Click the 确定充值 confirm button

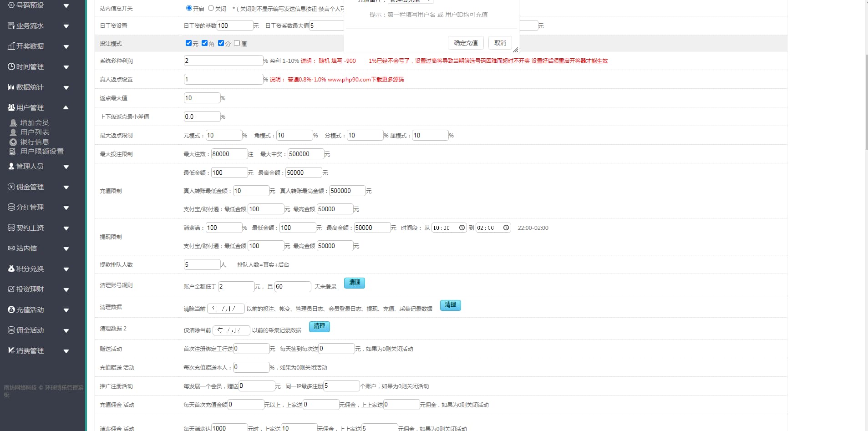coord(466,43)
